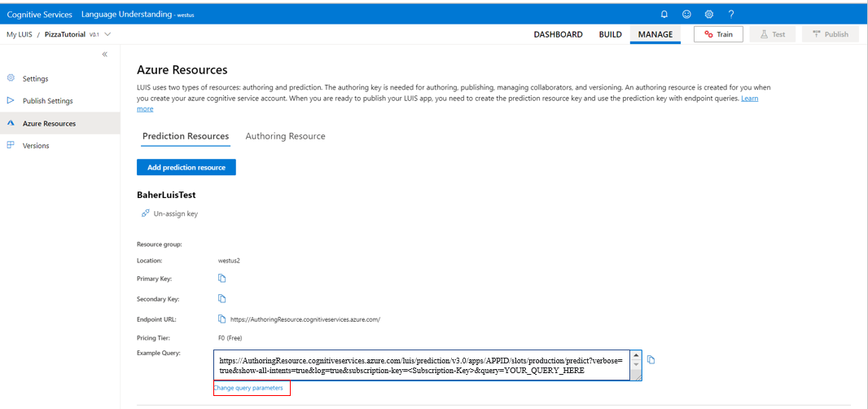
Task: Click Language Understanding header title
Action: click(127, 15)
